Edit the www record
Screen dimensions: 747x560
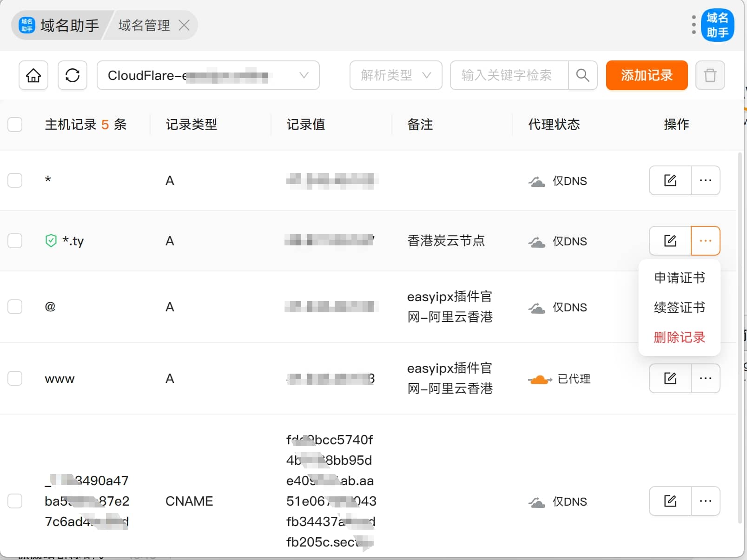670,378
